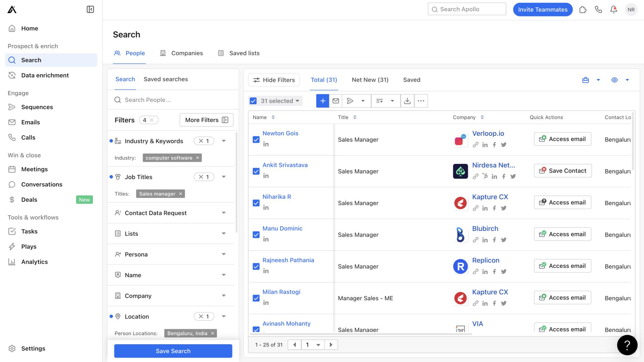Click Save Contact for Ankit Srivastava
Screen dimensions: 644x362
563,171
